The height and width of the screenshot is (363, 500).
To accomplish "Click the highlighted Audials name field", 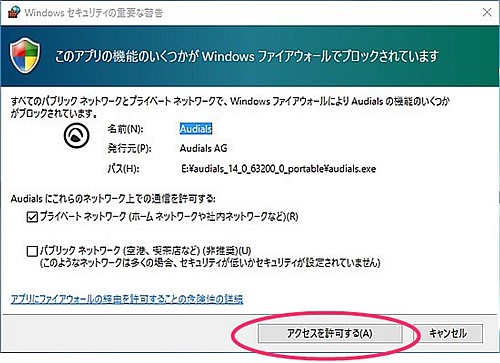I will coord(196,129).
